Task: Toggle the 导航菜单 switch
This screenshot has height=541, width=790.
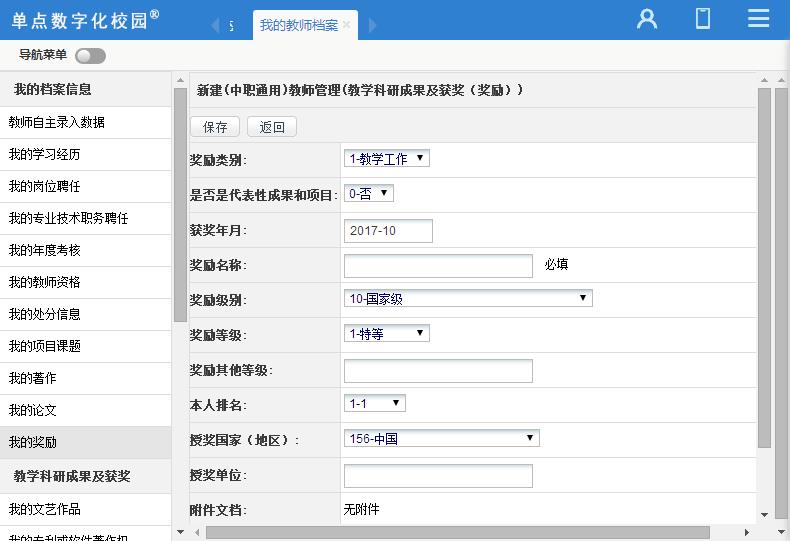Action: tap(90, 56)
